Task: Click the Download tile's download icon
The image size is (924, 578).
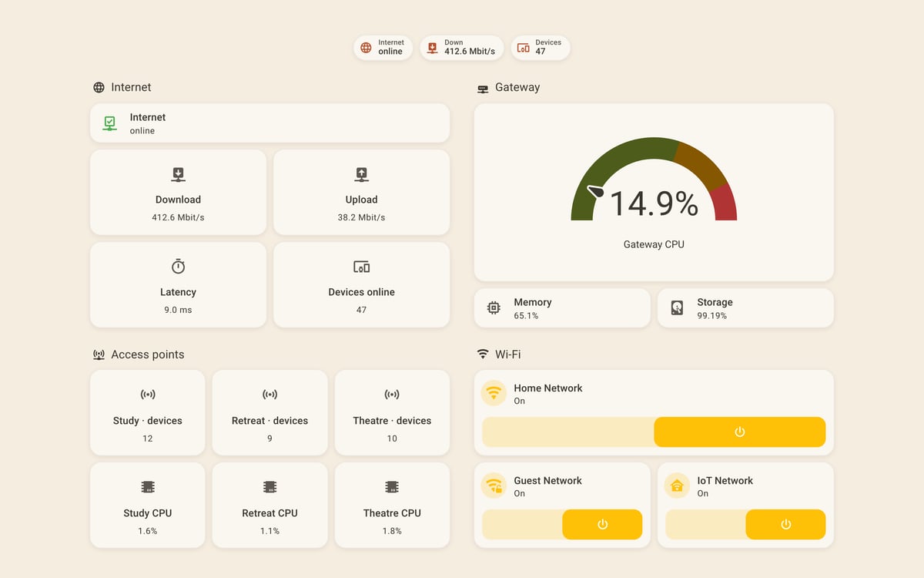Action: click(178, 174)
